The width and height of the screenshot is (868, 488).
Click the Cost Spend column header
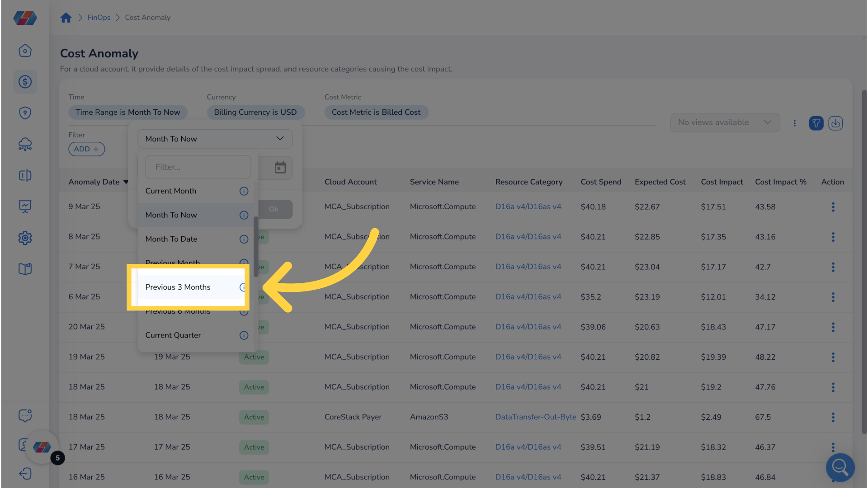click(601, 182)
